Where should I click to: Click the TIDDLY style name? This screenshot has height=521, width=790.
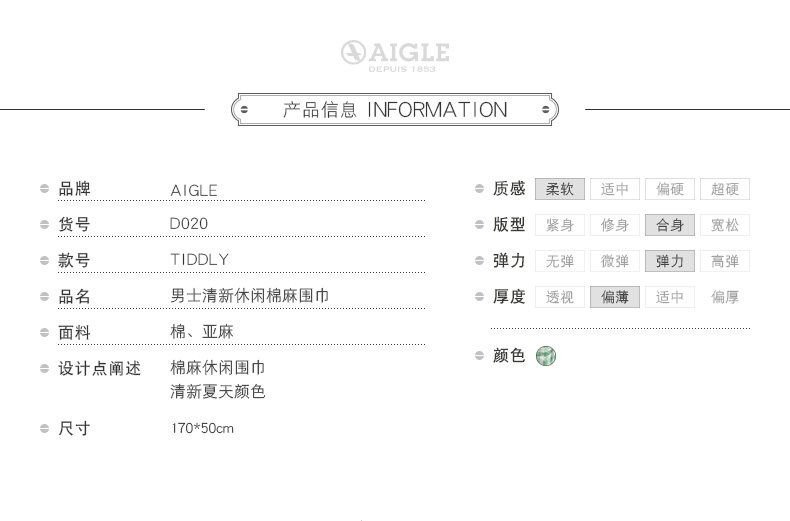tap(200, 260)
